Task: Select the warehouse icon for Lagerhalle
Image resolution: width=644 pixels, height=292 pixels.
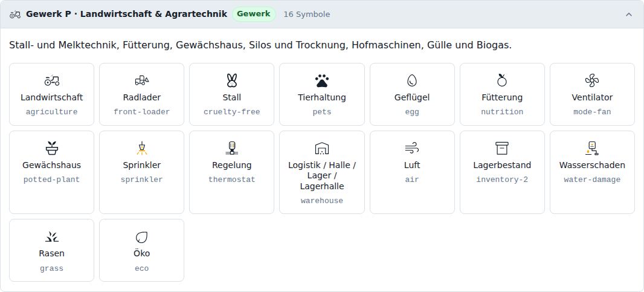Action: [322, 148]
